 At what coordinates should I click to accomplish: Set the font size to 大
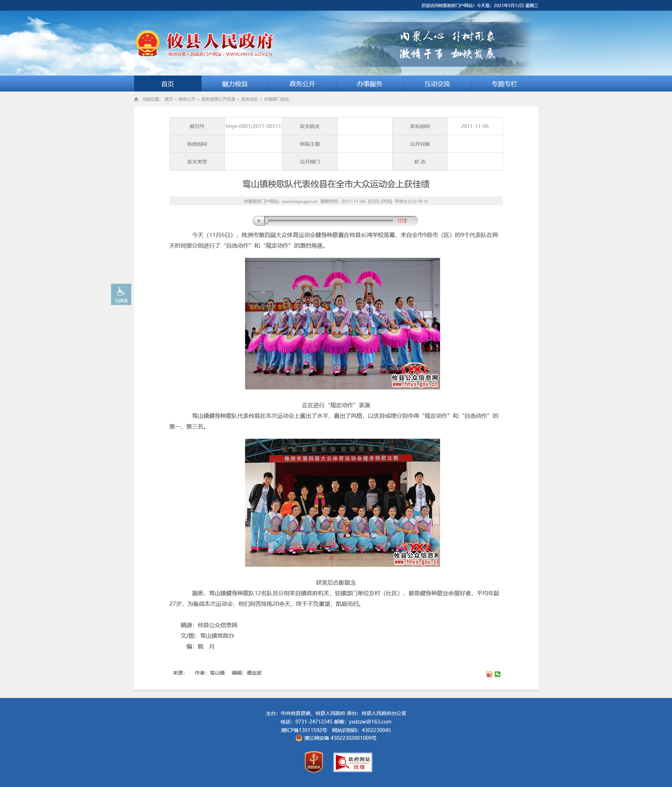(x=426, y=201)
